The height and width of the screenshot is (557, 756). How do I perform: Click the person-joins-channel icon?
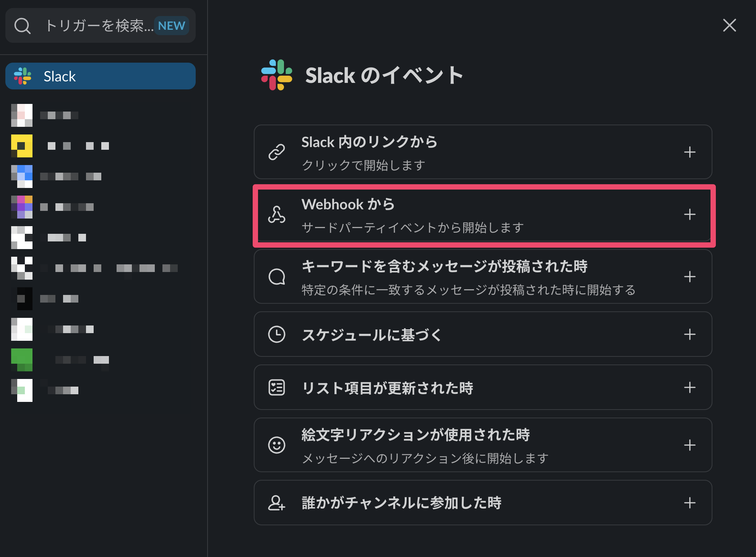(277, 503)
